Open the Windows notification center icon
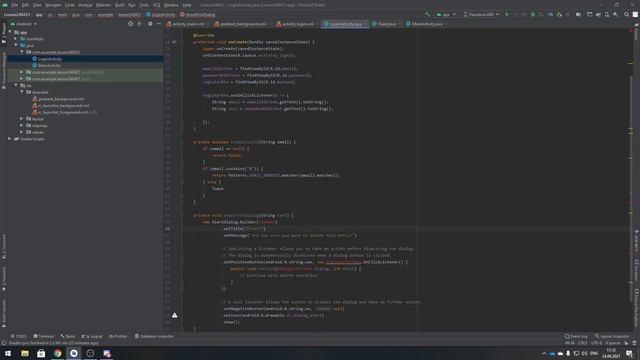The image size is (640, 360). [x=629, y=353]
